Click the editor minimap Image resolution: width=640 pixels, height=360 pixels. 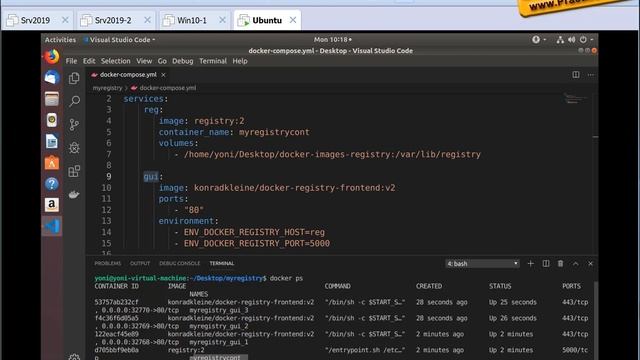tap(576, 99)
